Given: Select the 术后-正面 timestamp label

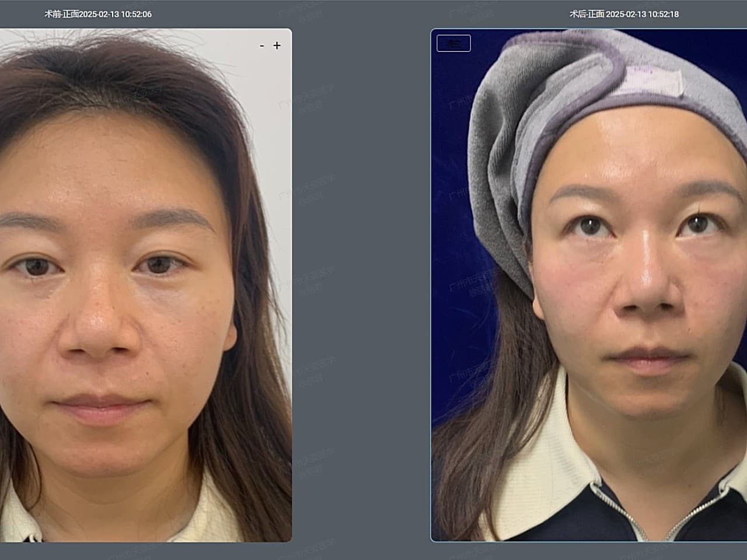Looking at the screenshot, I should click(624, 14).
